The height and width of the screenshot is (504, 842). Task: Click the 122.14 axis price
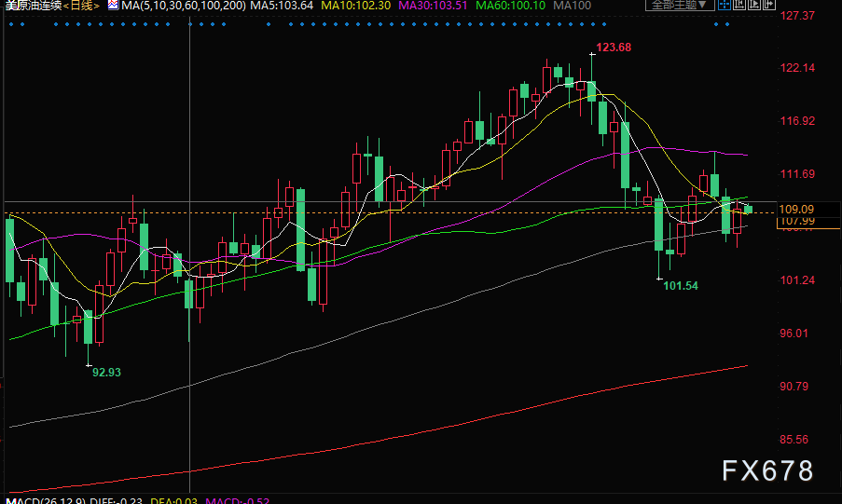pyautogui.click(x=797, y=68)
